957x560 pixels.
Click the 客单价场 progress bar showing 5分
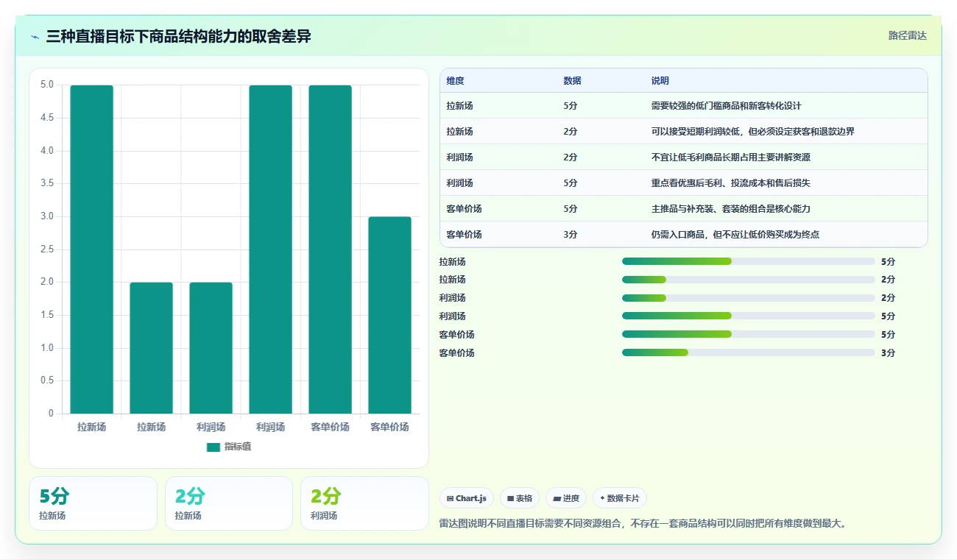[749, 334]
